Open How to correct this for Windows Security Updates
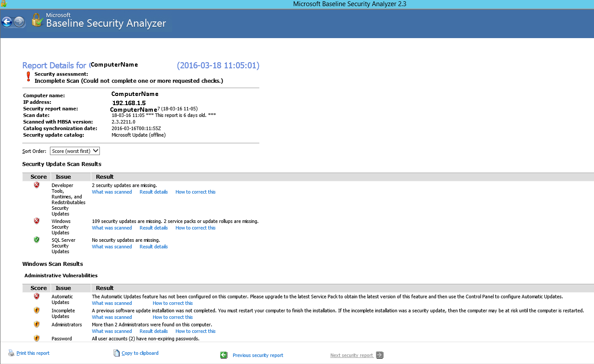Viewport: 594px width, 364px height. coord(195,228)
